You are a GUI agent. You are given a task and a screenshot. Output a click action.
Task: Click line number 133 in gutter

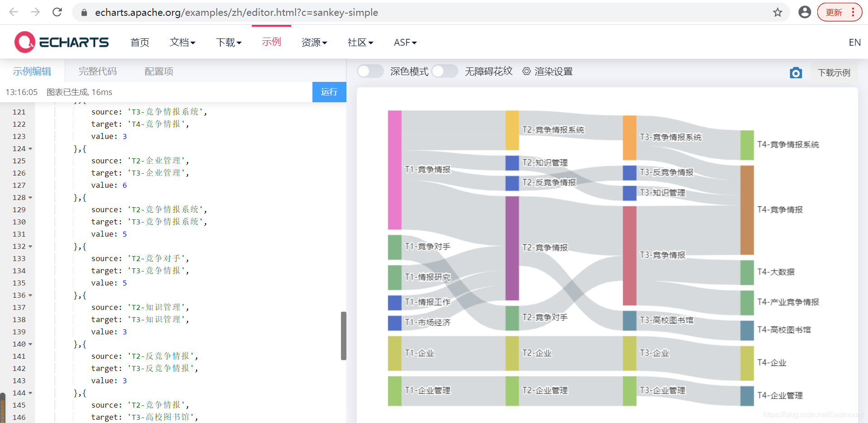pyautogui.click(x=19, y=258)
